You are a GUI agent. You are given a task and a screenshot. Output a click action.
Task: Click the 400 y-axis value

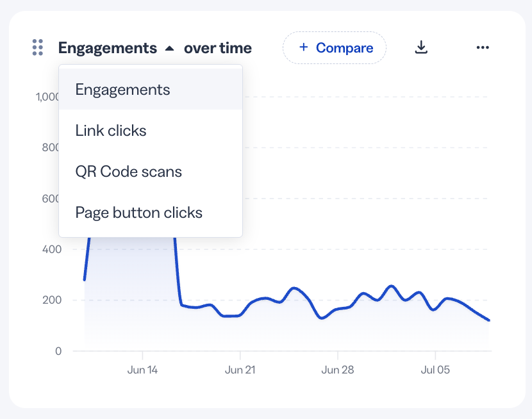tap(52, 249)
